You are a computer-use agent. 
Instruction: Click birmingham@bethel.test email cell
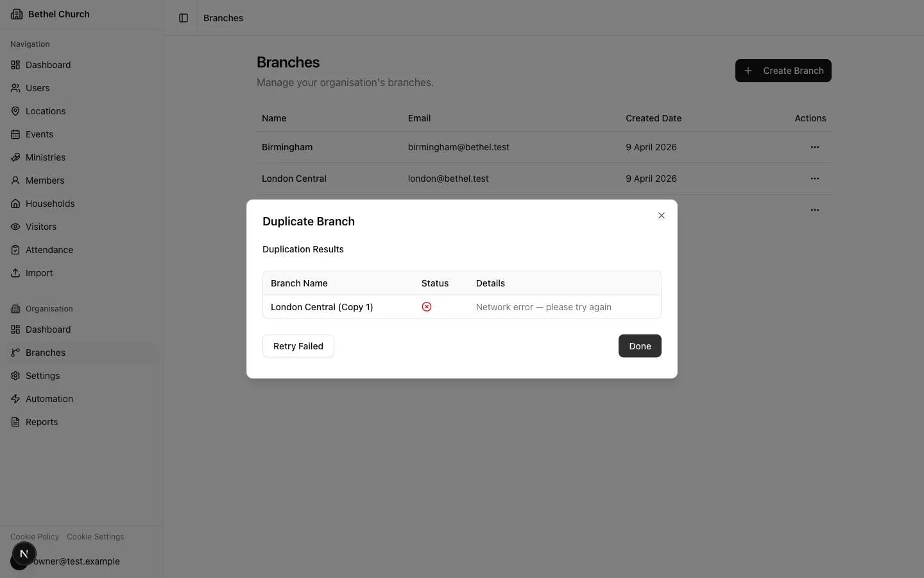459,147
